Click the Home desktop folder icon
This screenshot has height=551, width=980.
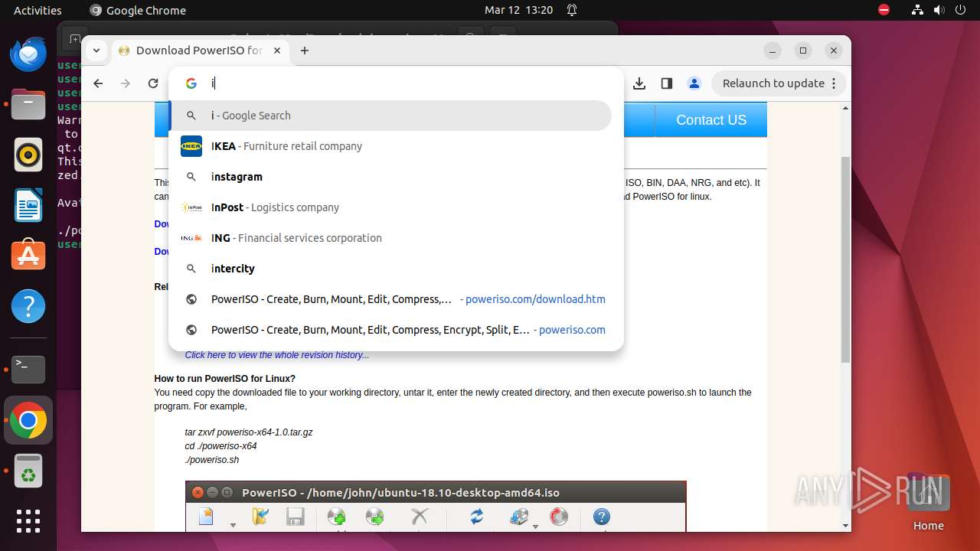[x=928, y=502]
